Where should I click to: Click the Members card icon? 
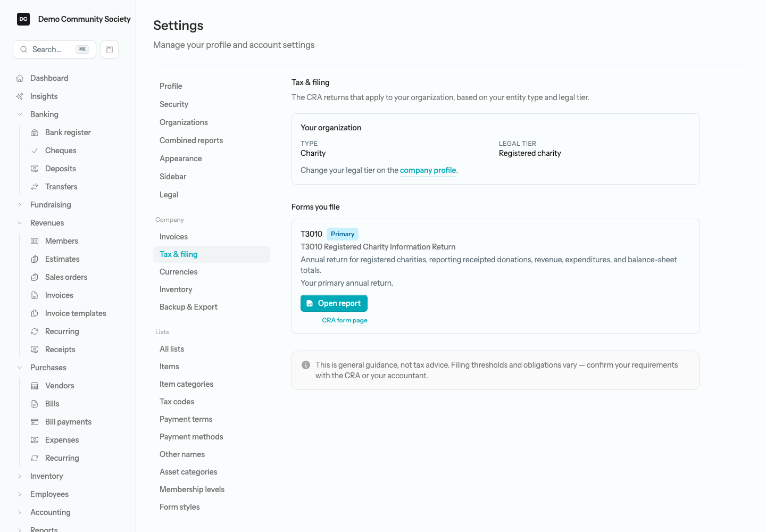point(35,241)
